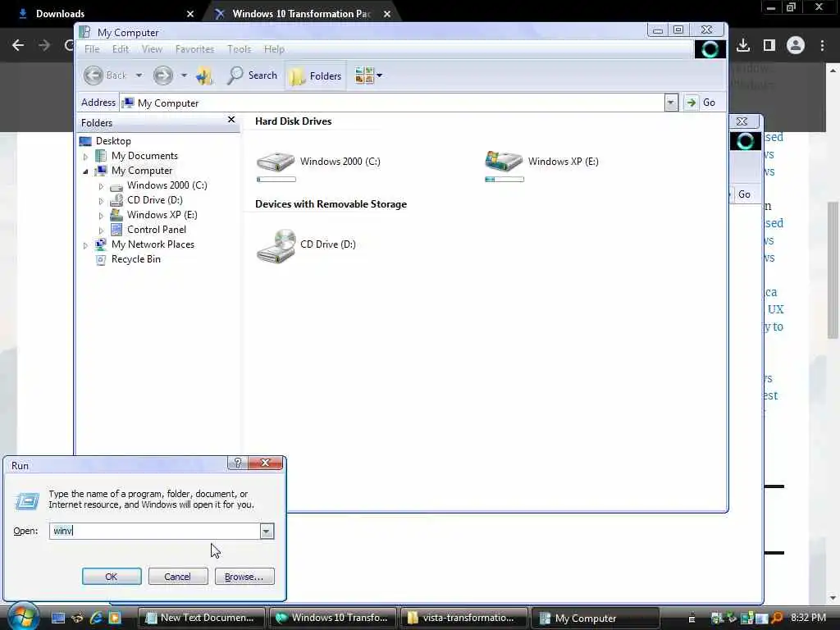Switch to Windows 10 Transfo... taskbar button
Screen dimensions: 840x630
[x=332, y=618]
